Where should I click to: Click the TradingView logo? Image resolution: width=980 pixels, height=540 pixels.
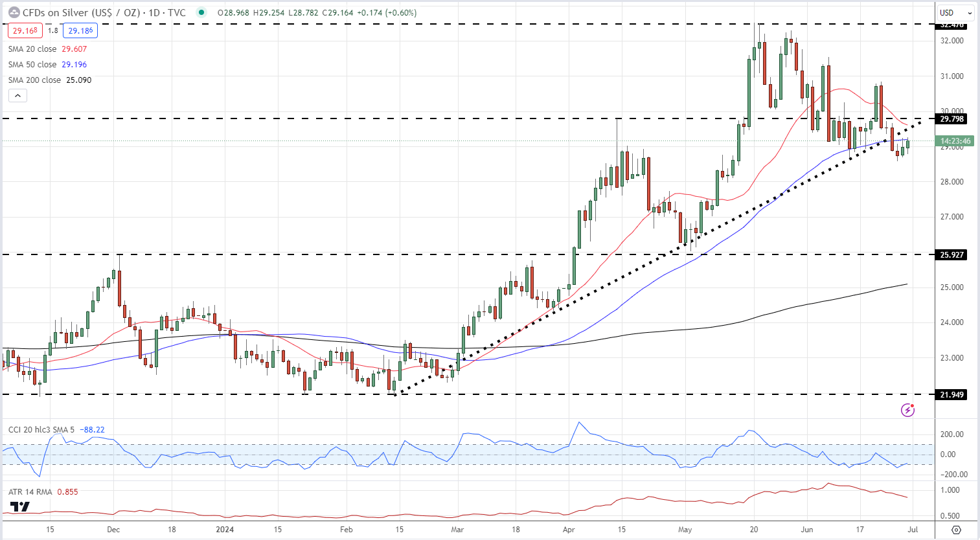(20, 506)
